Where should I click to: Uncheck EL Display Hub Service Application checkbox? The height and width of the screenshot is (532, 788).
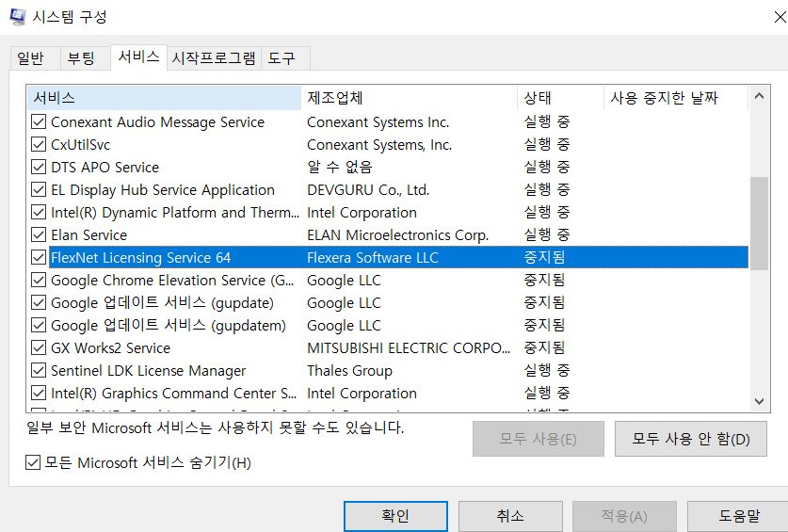[x=39, y=189]
